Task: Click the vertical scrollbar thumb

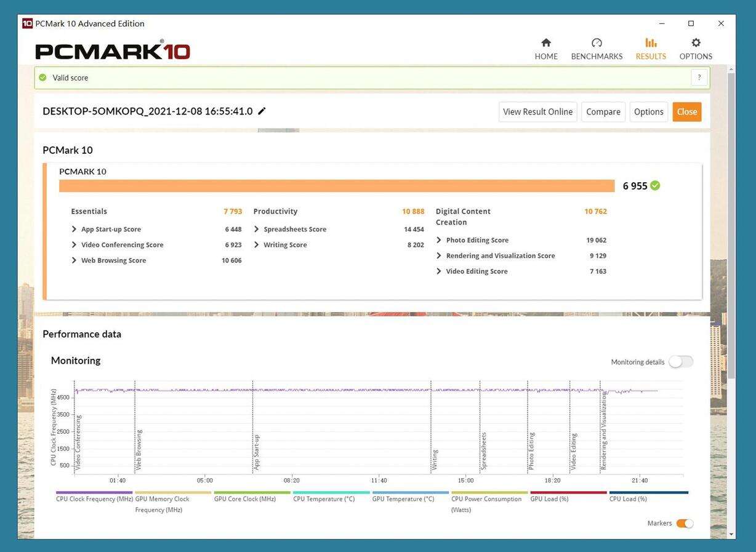Action: tap(731, 226)
